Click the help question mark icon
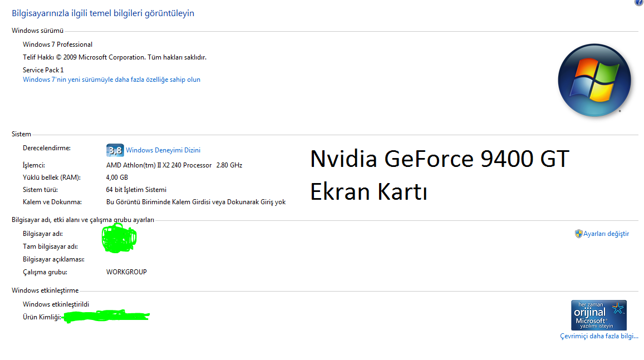The width and height of the screenshot is (644, 360). 639,3
